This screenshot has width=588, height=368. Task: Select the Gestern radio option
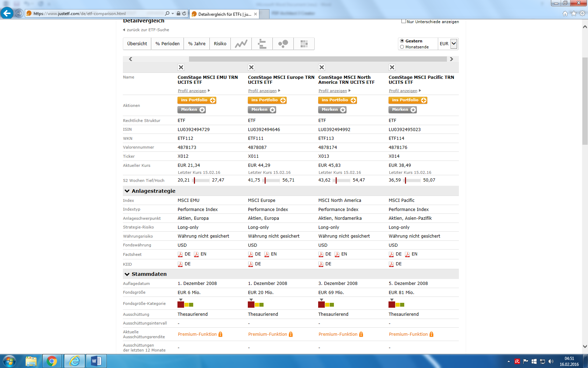point(402,41)
